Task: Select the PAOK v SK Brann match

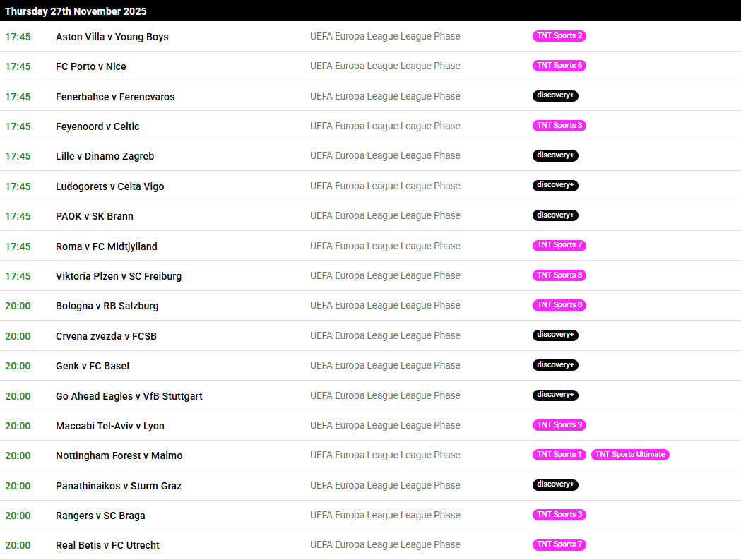Action: point(95,216)
